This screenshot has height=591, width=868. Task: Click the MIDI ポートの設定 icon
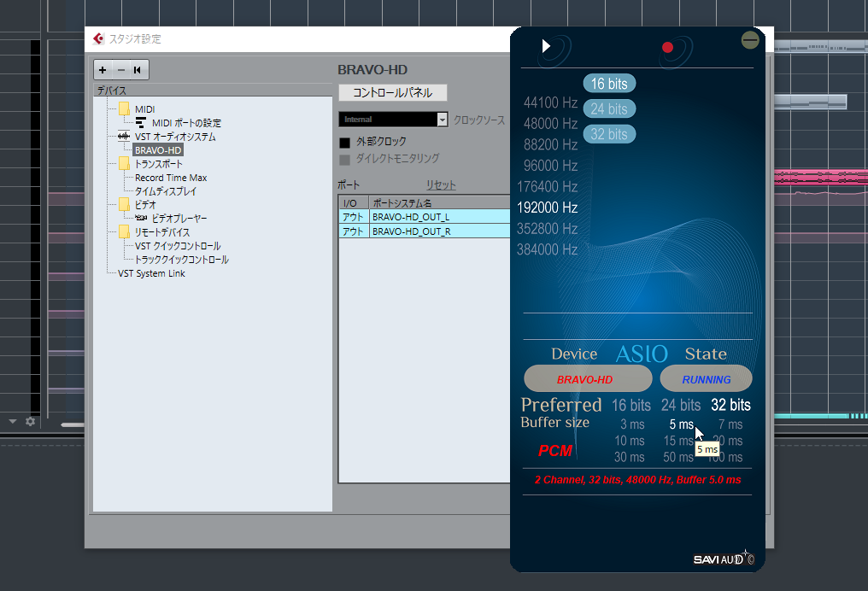(141, 123)
